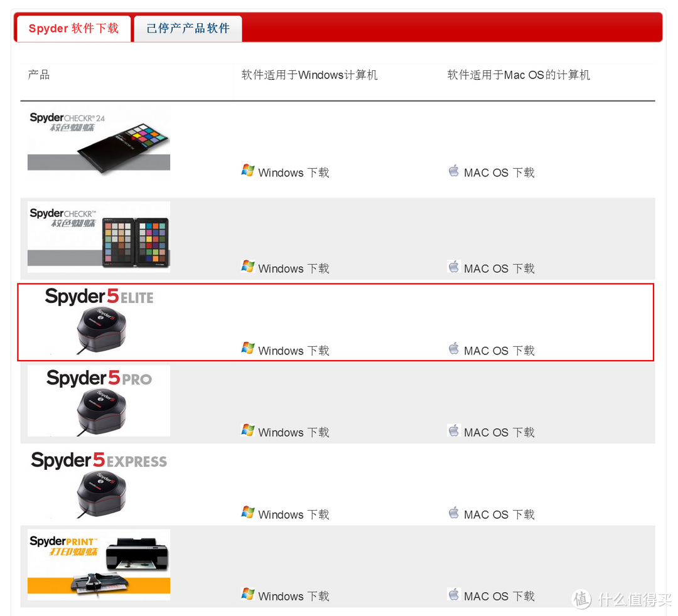Download SpyderCHECKR 24 MAC OS 下载 link
678x616 pixels.
(500, 173)
